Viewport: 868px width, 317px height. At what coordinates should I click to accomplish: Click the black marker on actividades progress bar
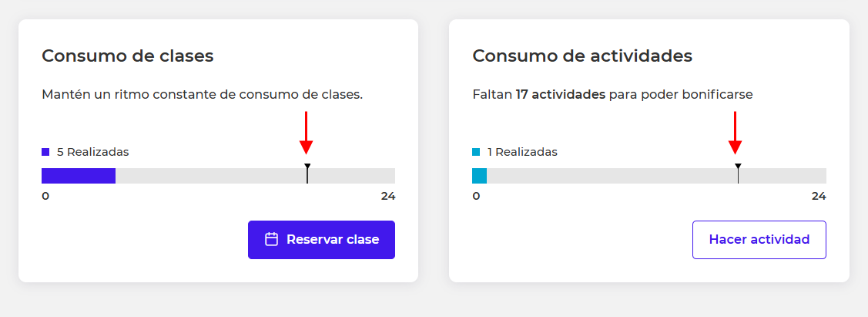738,174
